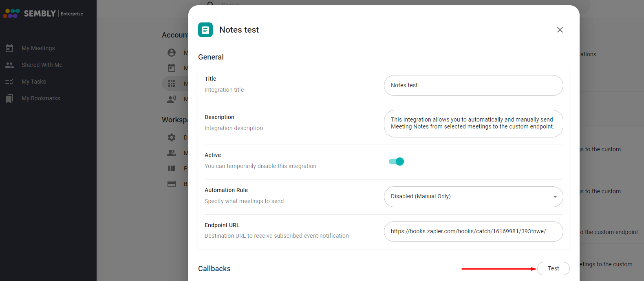Image resolution: width=644 pixels, height=281 pixels.
Task: Click the Automation Rule label
Action: pyautogui.click(x=226, y=190)
